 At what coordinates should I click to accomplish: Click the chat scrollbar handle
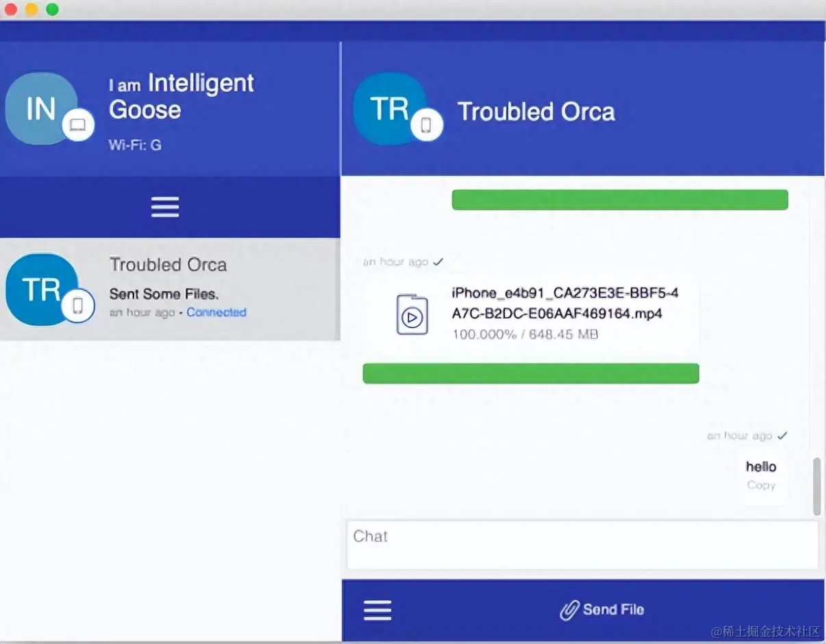pyautogui.click(x=816, y=486)
